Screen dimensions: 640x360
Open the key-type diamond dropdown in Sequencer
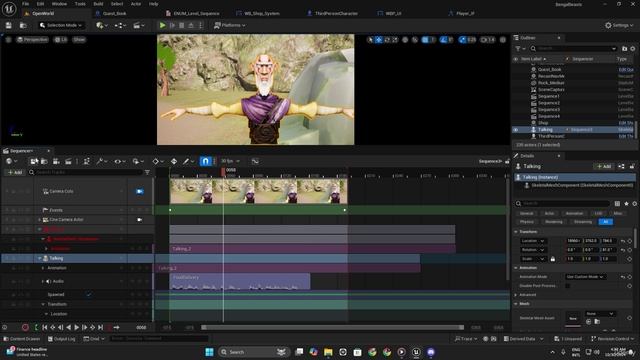(x=157, y=161)
